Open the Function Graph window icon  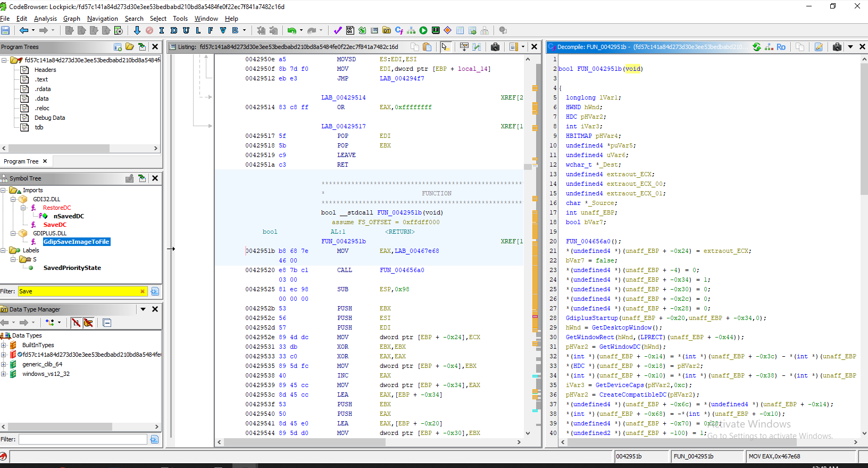pyautogui.click(x=411, y=31)
